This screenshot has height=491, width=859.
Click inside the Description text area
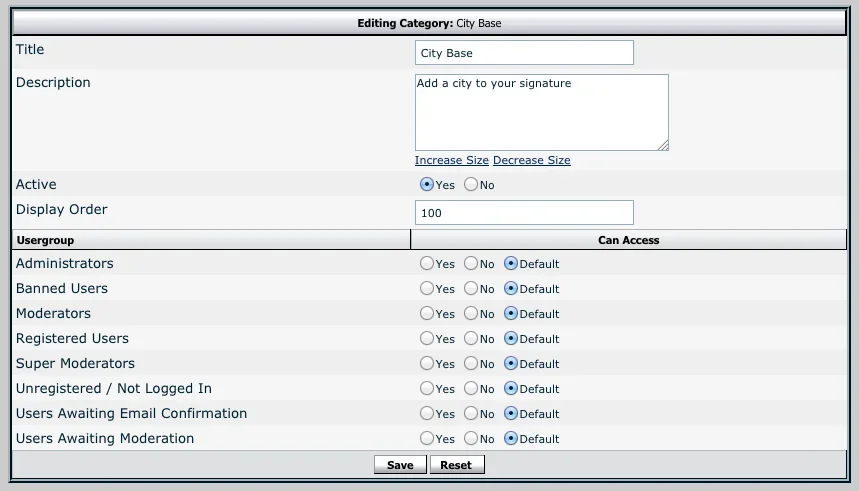pyautogui.click(x=541, y=112)
